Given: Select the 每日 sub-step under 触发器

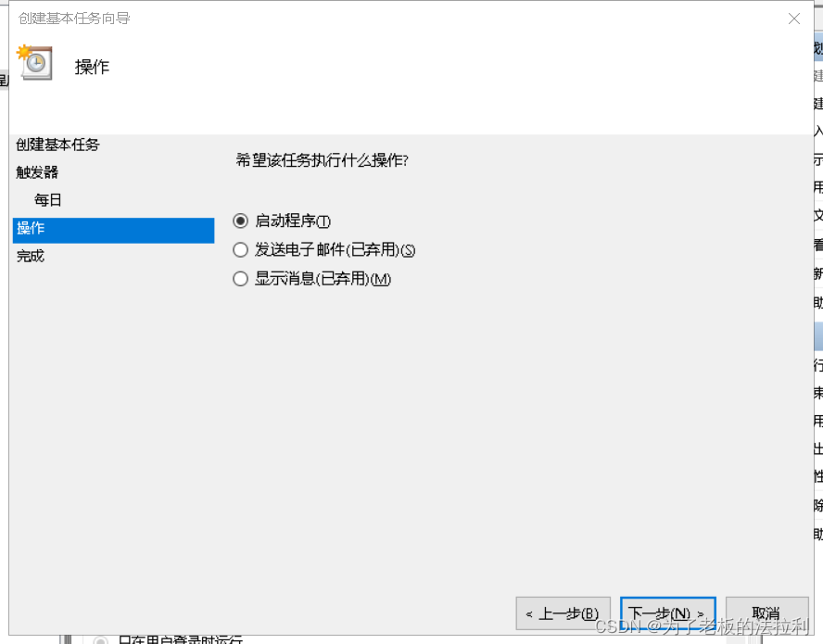Looking at the screenshot, I should (48, 200).
